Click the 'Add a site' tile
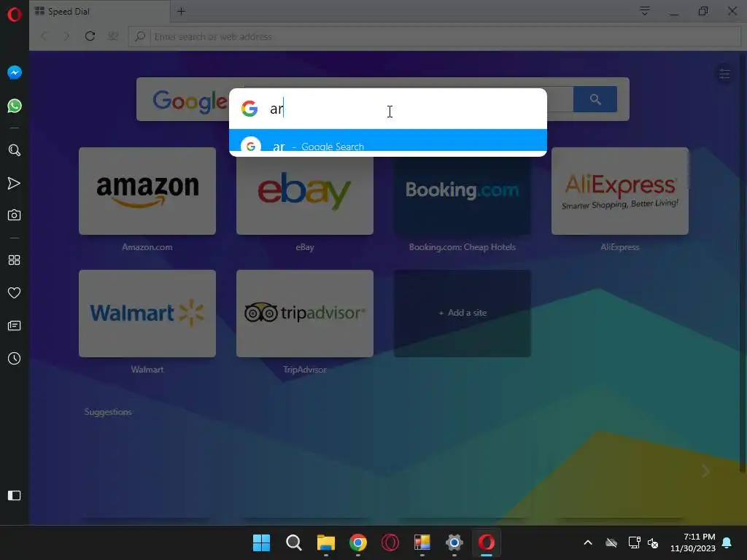The height and width of the screenshot is (560, 747). tap(462, 314)
